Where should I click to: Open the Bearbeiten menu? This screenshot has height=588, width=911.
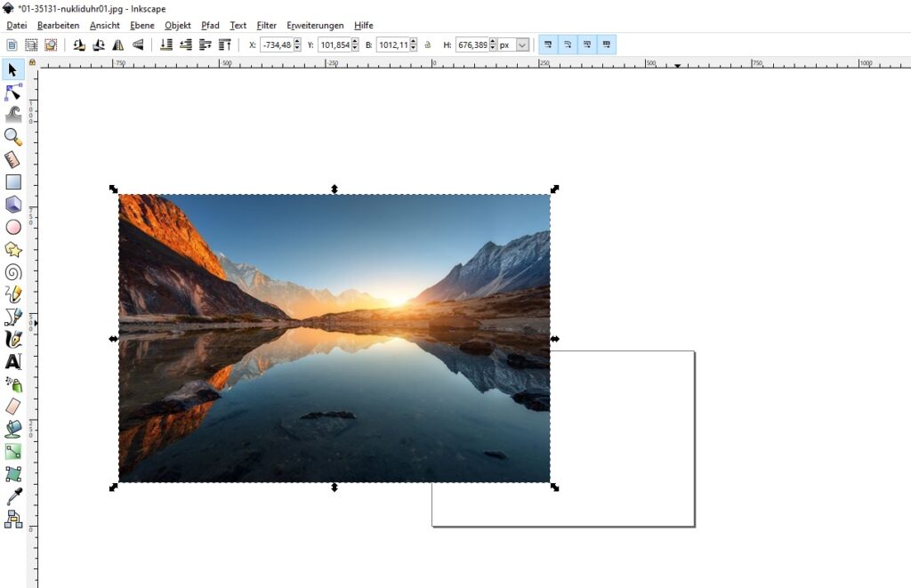point(58,25)
